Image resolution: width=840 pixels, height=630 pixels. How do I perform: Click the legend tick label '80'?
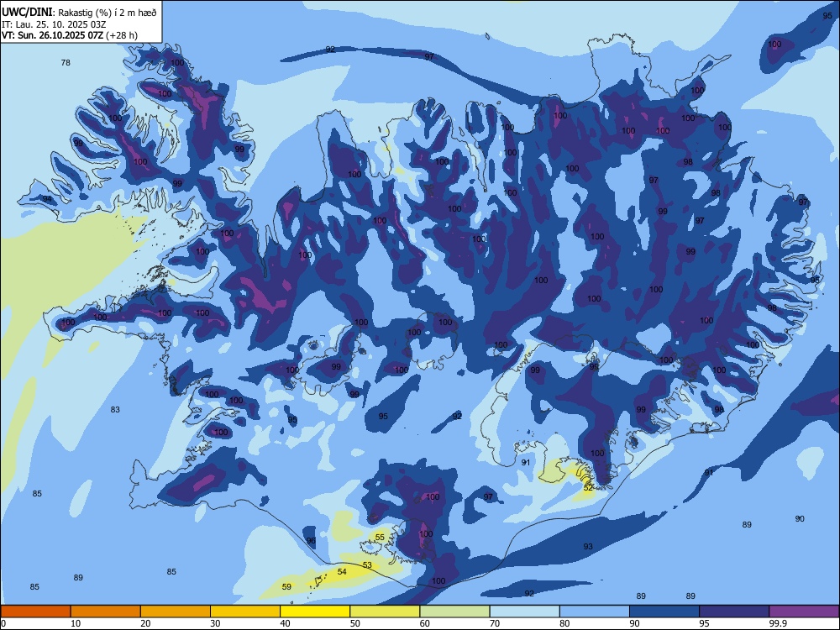click(x=564, y=623)
